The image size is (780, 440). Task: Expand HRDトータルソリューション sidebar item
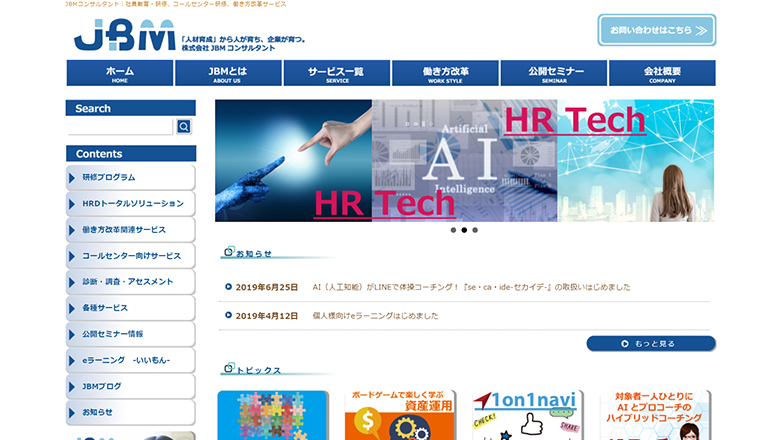130,203
